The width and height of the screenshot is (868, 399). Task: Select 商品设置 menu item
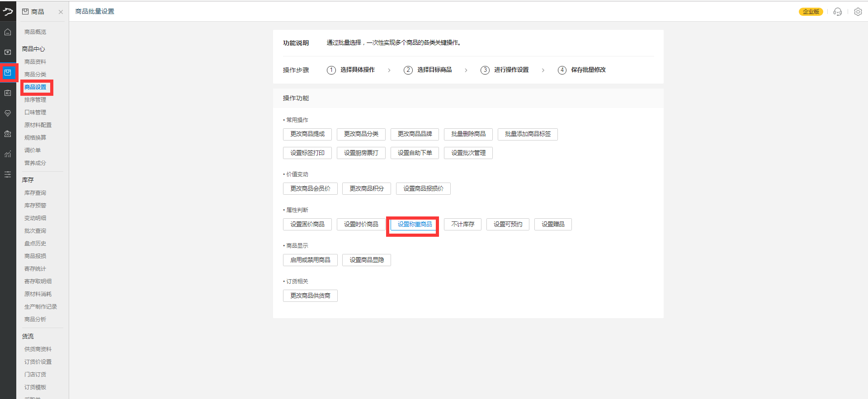click(35, 87)
